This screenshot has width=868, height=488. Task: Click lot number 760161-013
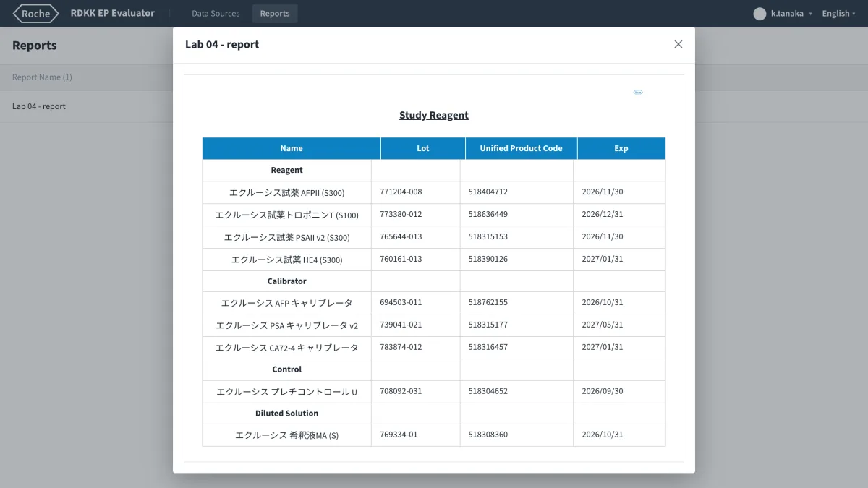pyautogui.click(x=401, y=259)
